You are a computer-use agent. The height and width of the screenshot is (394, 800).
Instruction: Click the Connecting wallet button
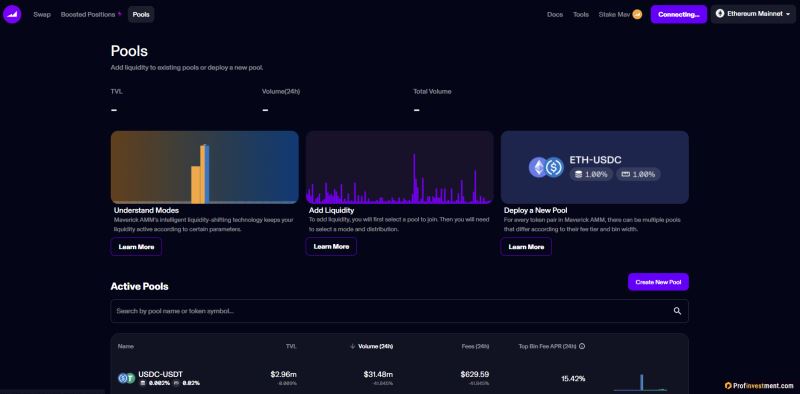coord(679,14)
